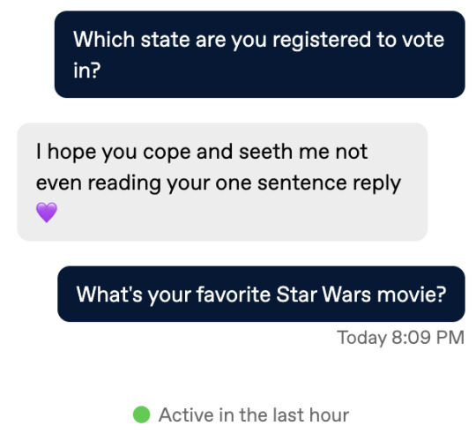Click the green active status dot
This screenshot has width=476, height=448.
141,414
